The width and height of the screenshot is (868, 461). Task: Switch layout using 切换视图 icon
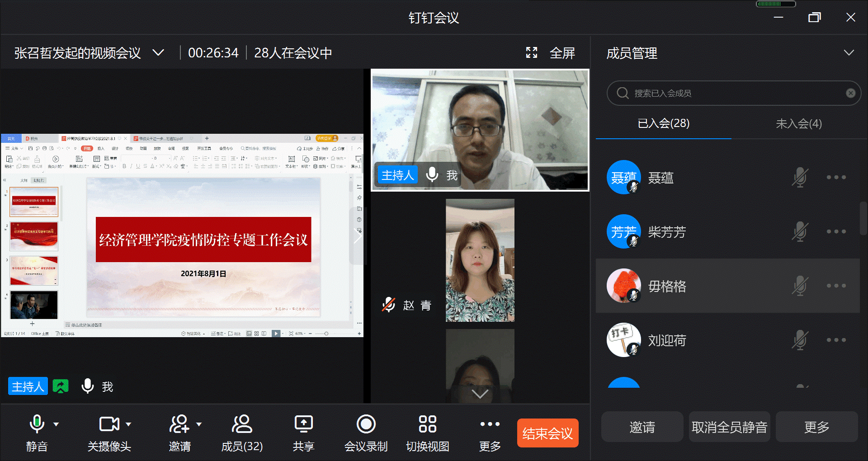click(427, 425)
